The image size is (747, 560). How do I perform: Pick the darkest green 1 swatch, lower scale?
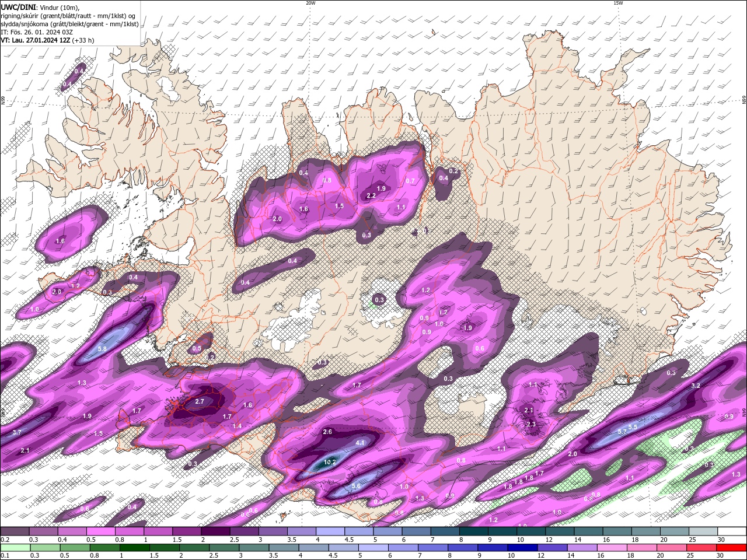click(x=135, y=548)
